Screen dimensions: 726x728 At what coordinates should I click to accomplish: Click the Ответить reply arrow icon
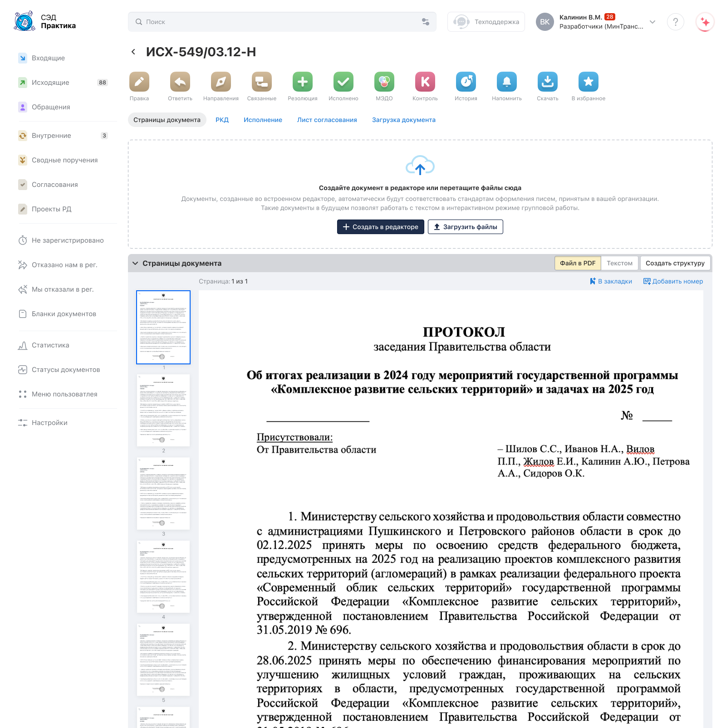click(x=180, y=82)
